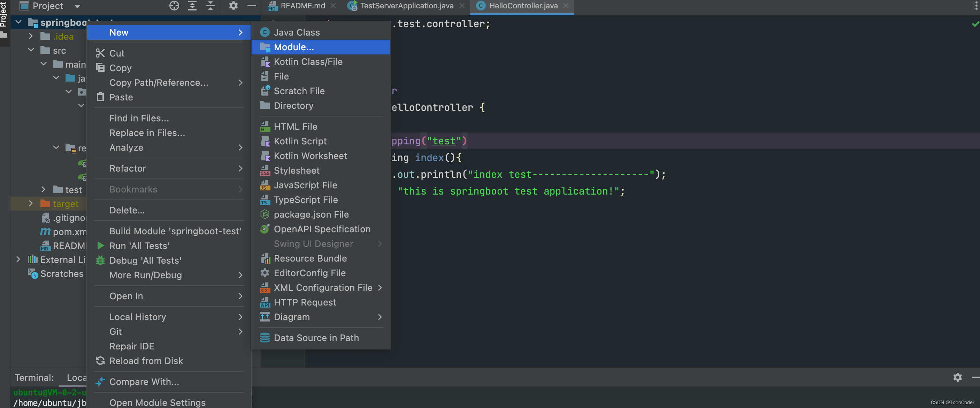Hide the Project tool window with minus icon
Image resolution: width=980 pixels, height=408 pixels.
[x=252, y=6]
